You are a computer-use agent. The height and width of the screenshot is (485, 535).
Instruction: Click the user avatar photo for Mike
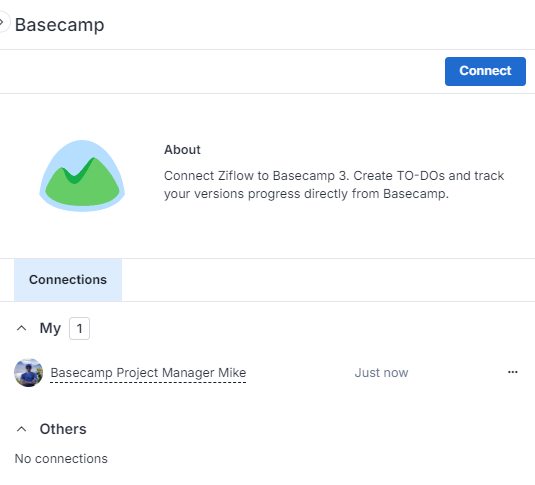pos(29,372)
